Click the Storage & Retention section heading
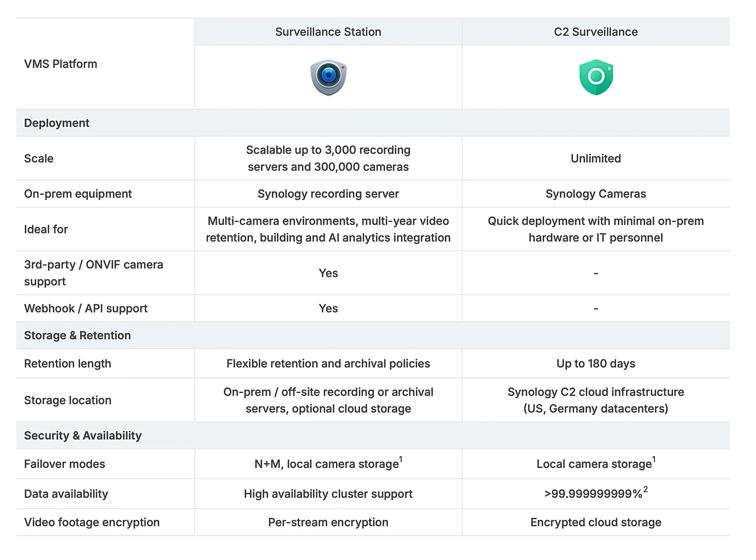This screenshot has width=756, height=560. coord(77,335)
